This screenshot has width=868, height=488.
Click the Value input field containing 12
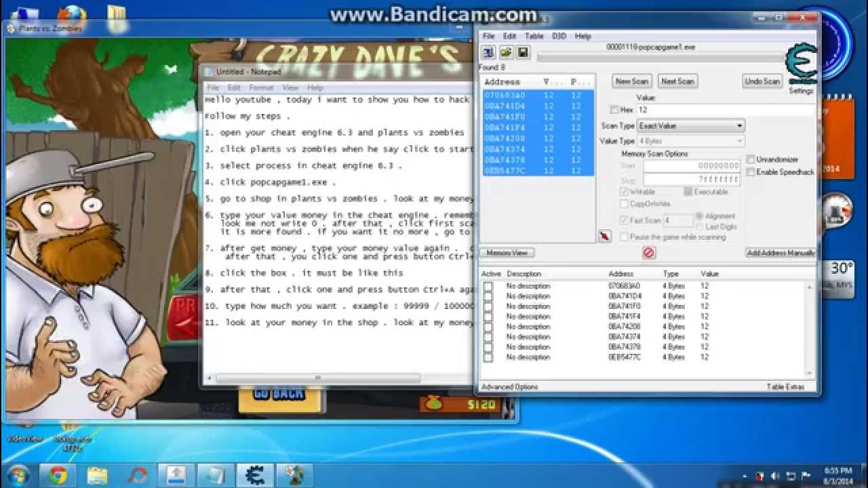click(x=726, y=110)
